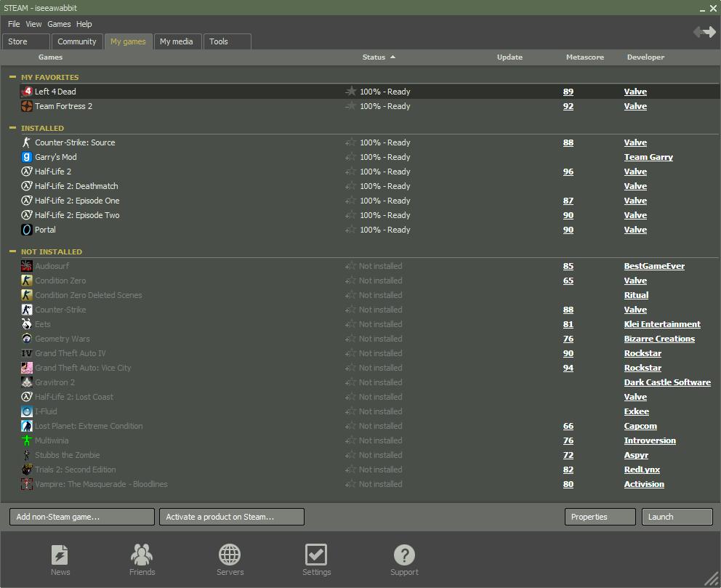Open the Games menu
The height and width of the screenshot is (588, 721).
pyautogui.click(x=59, y=24)
